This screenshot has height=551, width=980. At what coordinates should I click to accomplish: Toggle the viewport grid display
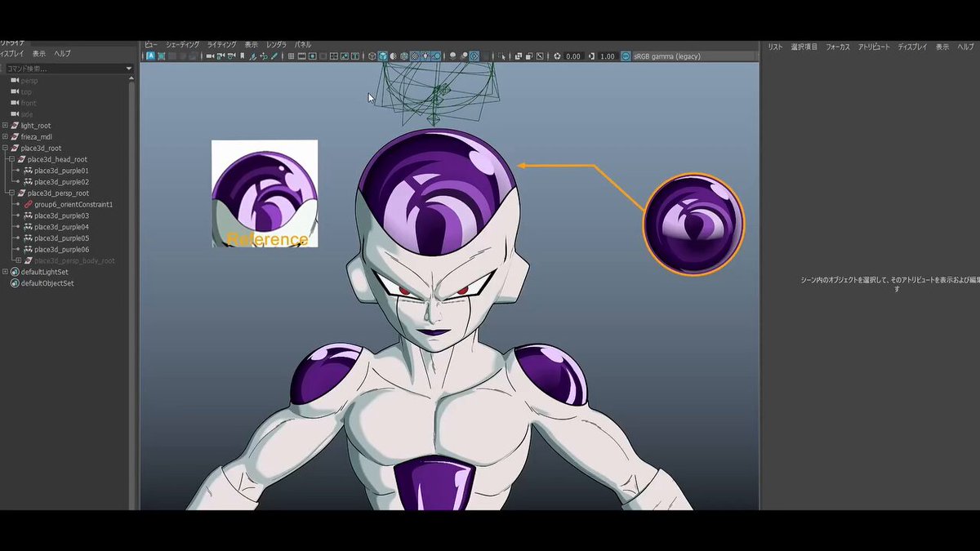(x=291, y=56)
